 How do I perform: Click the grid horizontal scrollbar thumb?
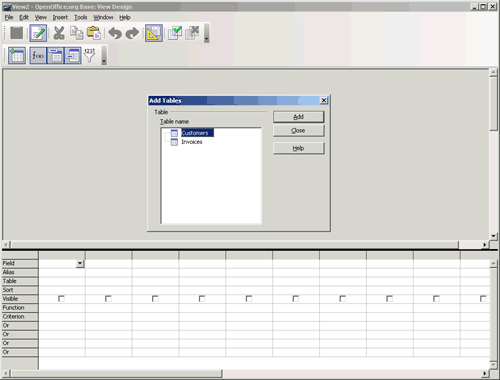(x=116, y=374)
